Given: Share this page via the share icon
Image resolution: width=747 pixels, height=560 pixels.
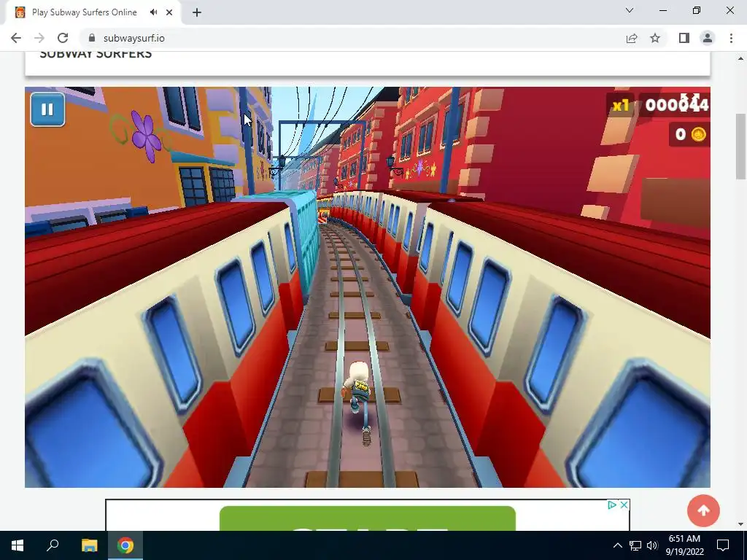Looking at the screenshot, I should point(632,38).
